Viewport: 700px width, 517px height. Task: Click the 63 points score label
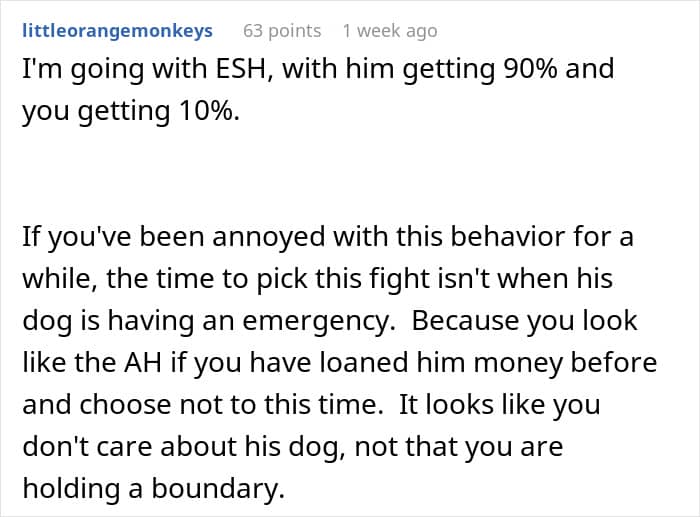coord(282,31)
